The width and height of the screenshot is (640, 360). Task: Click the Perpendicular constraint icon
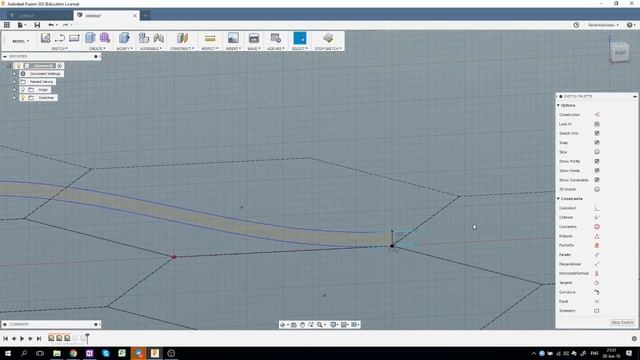click(x=597, y=264)
